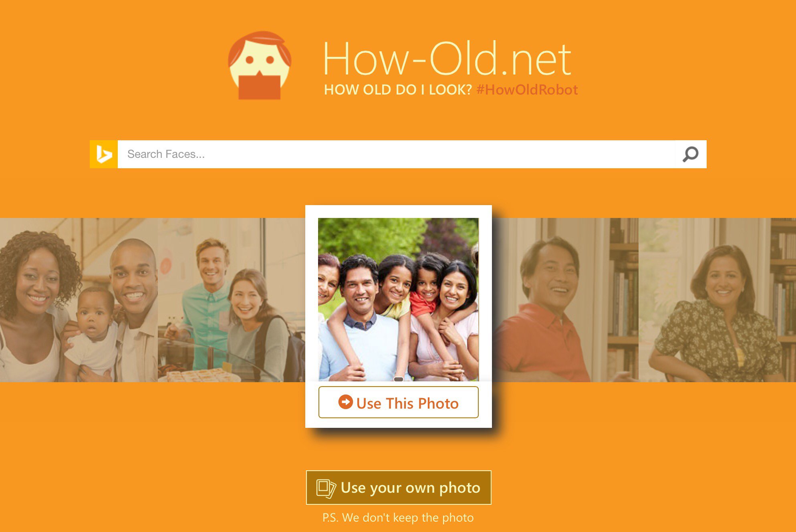This screenshot has width=796, height=532.
Task: Click the small gray handle under center photo
Action: 399,379
